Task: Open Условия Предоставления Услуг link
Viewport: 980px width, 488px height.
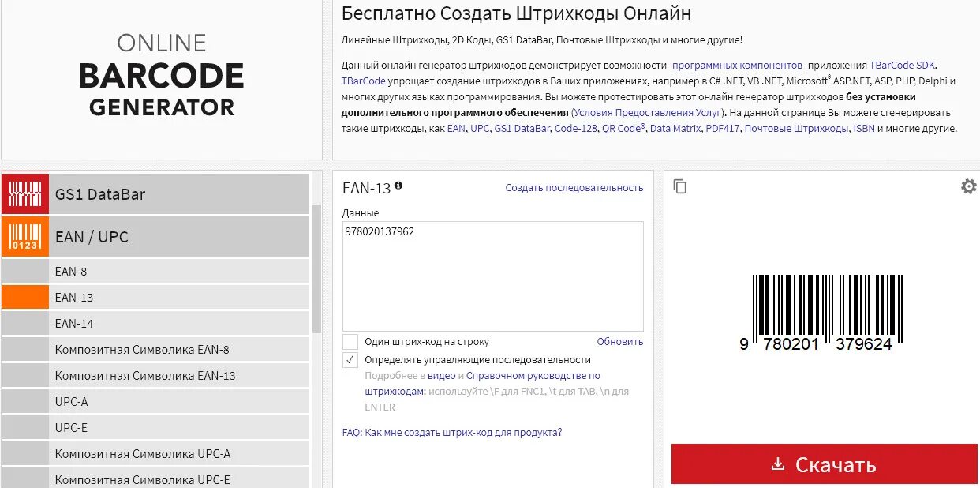Action: 646,113
